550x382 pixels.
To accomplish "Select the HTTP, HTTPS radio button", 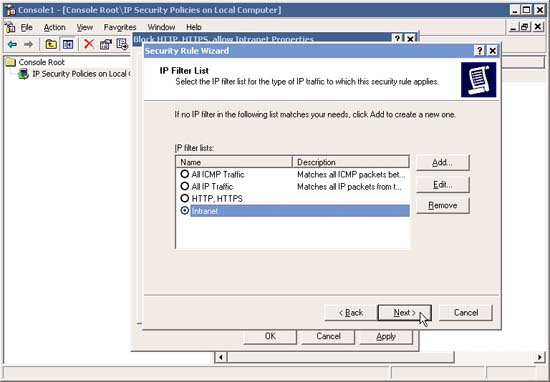I will 185,199.
